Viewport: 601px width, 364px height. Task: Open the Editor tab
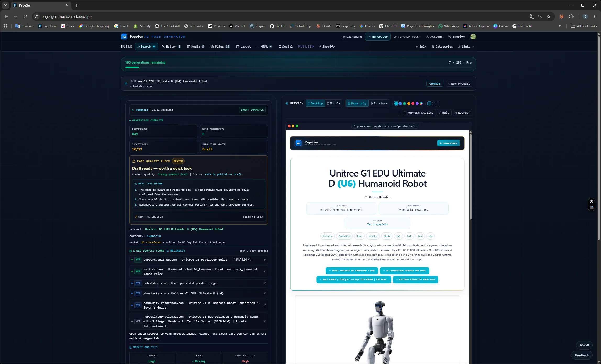[171, 47]
